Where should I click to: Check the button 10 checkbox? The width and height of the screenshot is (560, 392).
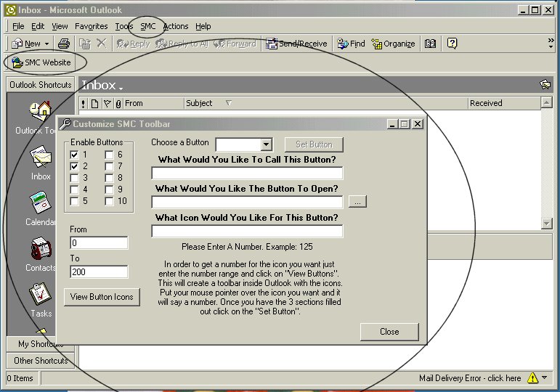coord(109,201)
